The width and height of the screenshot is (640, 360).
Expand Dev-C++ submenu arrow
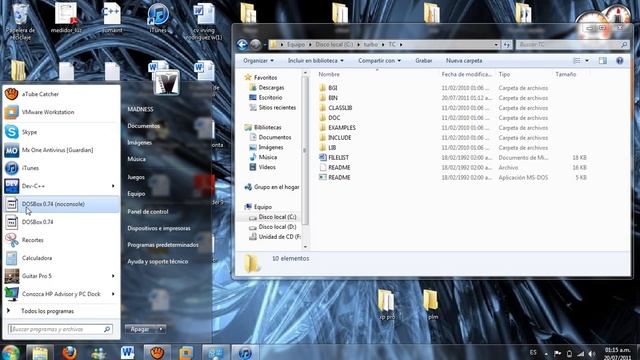click(x=113, y=186)
